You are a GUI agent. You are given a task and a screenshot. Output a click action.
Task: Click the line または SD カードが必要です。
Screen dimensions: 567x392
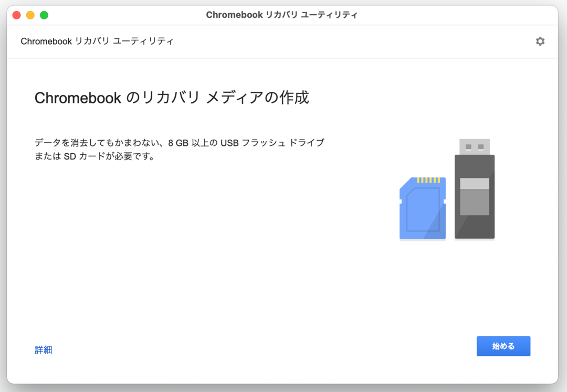[94, 156]
